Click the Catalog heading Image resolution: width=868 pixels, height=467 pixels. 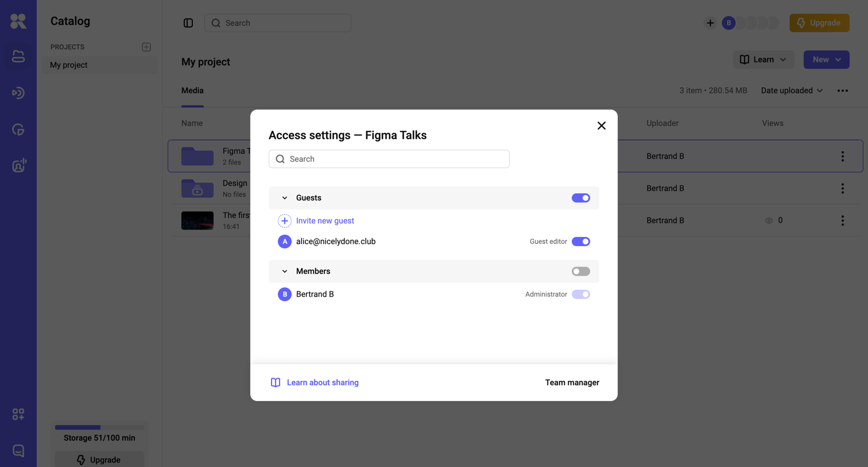click(x=70, y=21)
